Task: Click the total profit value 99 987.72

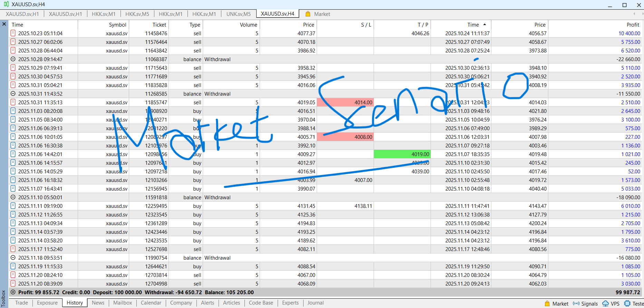Action: tap(628, 292)
